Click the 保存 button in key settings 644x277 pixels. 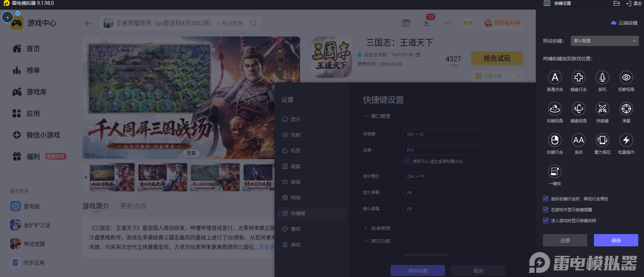616,240
